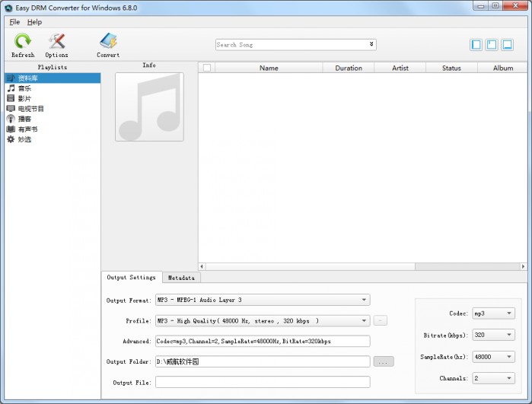Expand the Search Song dropdown arrow

point(371,44)
